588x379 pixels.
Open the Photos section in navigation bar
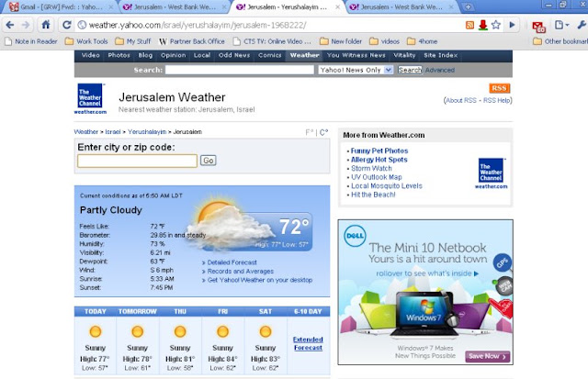point(119,55)
